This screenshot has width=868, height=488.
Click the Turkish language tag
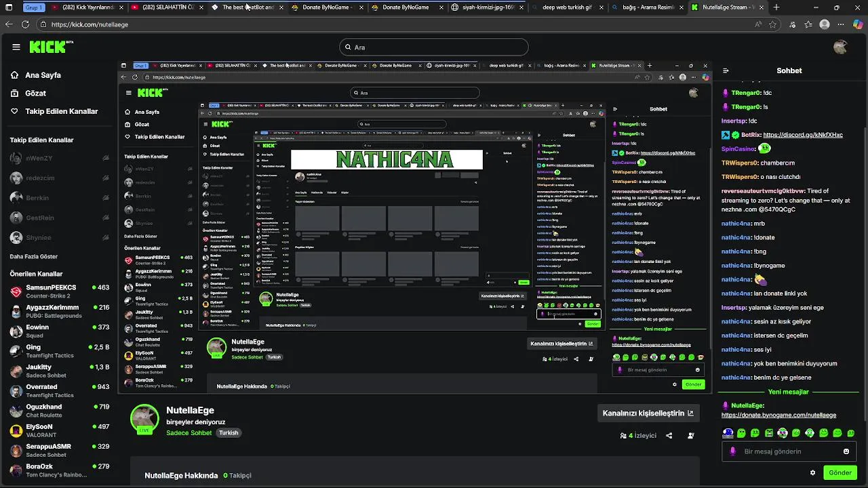[x=229, y=432]
